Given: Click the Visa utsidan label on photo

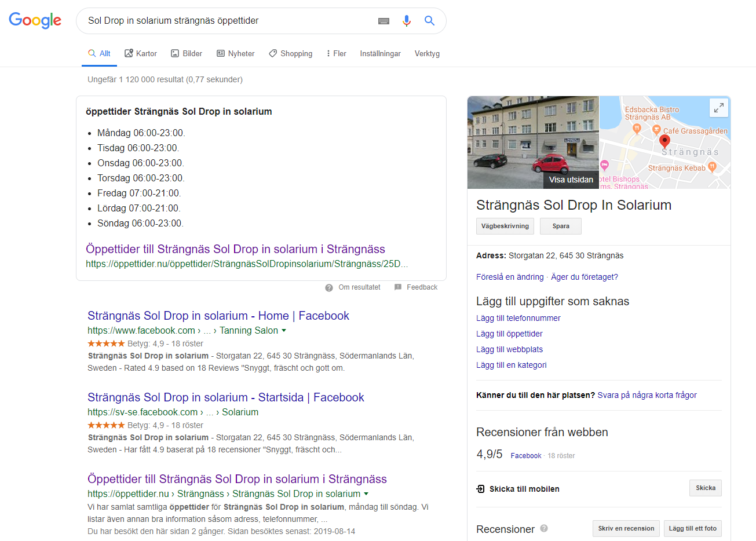Looking at the screenshot, I should pyautogui.click(x=571, y=180).
